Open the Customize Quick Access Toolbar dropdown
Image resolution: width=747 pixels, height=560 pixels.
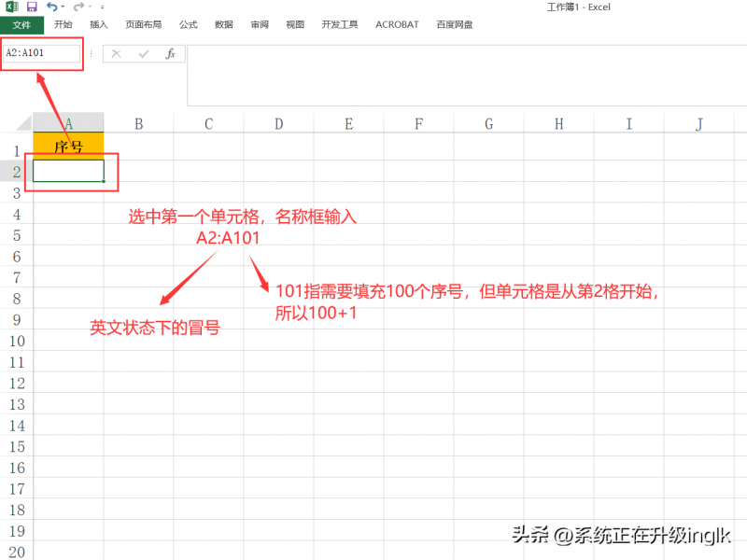(103, 7)
